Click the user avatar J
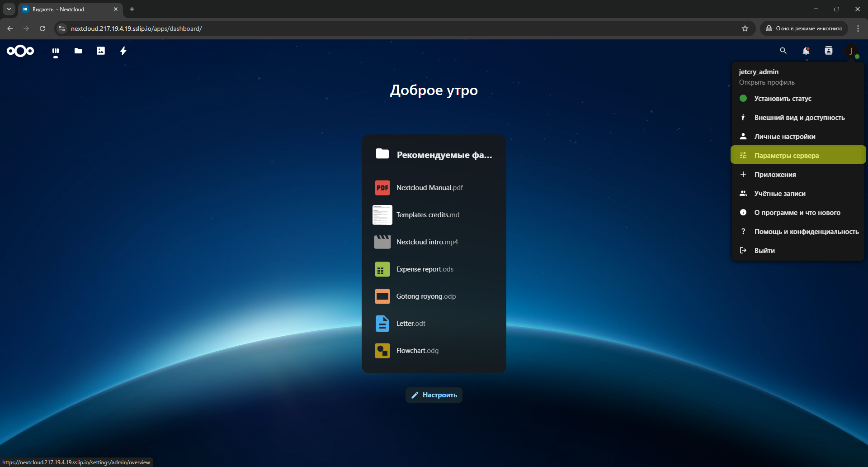The width and height of the screenshot is (868, 467). pyautogui.click(x=851, y=51)
